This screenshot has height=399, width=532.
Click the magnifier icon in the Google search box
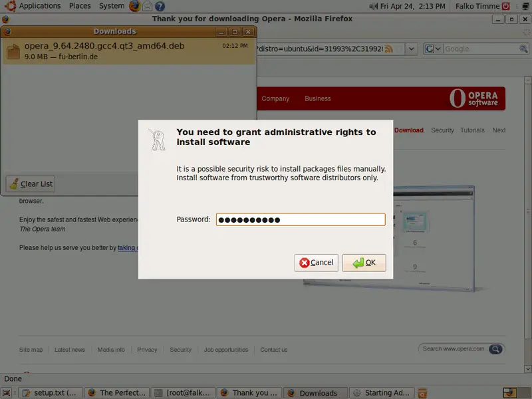[x=523, y=49]
